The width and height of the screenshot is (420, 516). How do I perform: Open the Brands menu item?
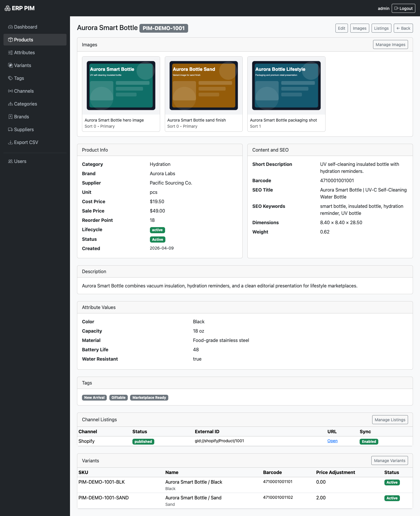(x=21, y=117)
